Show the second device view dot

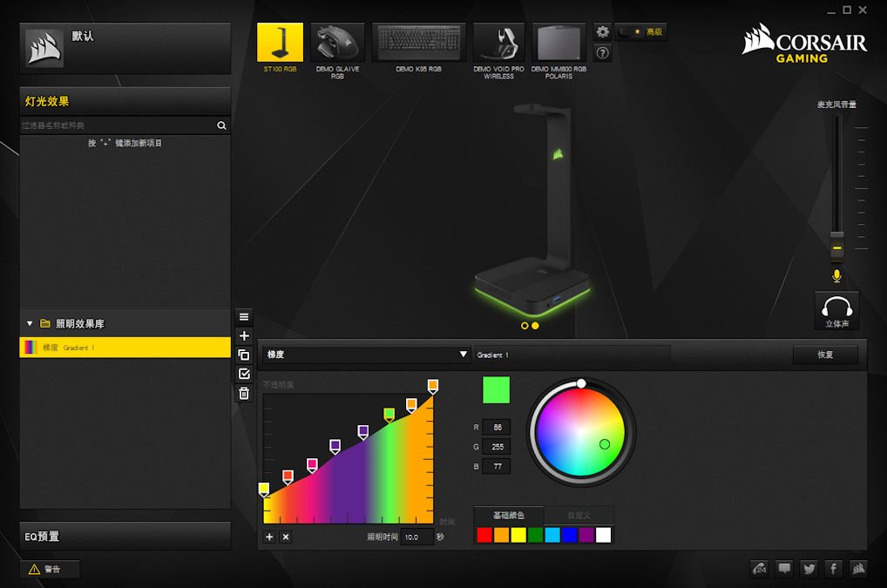pyautogui.click(x=535, y=326)
